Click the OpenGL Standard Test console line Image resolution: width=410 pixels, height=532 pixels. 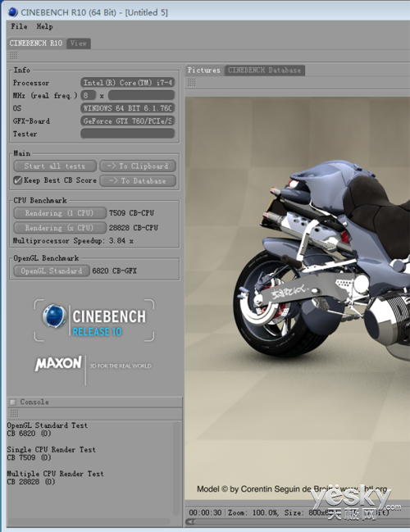coord(48,425)
